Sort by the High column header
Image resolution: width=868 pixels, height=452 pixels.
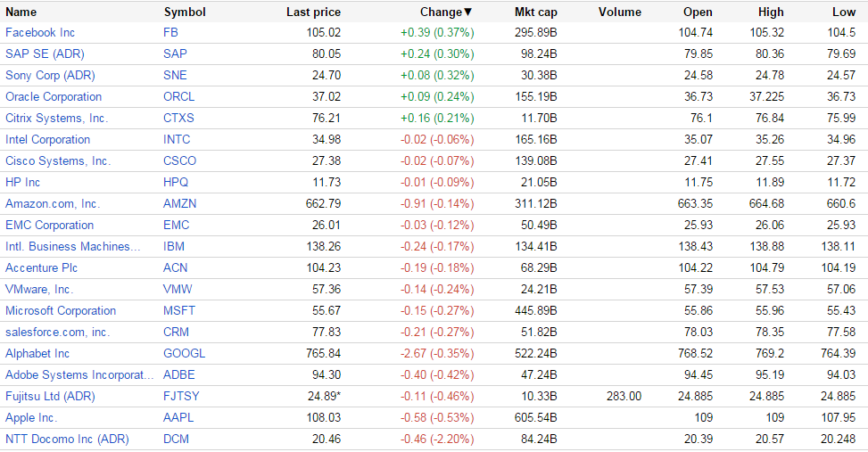point(771,12)
